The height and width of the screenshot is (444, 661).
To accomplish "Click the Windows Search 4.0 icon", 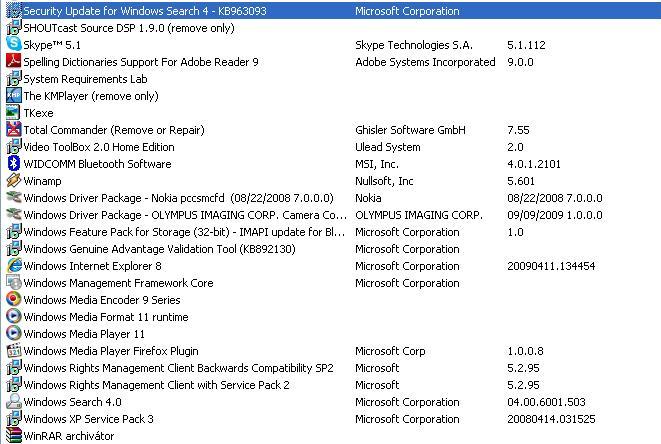I will (13, 401).
